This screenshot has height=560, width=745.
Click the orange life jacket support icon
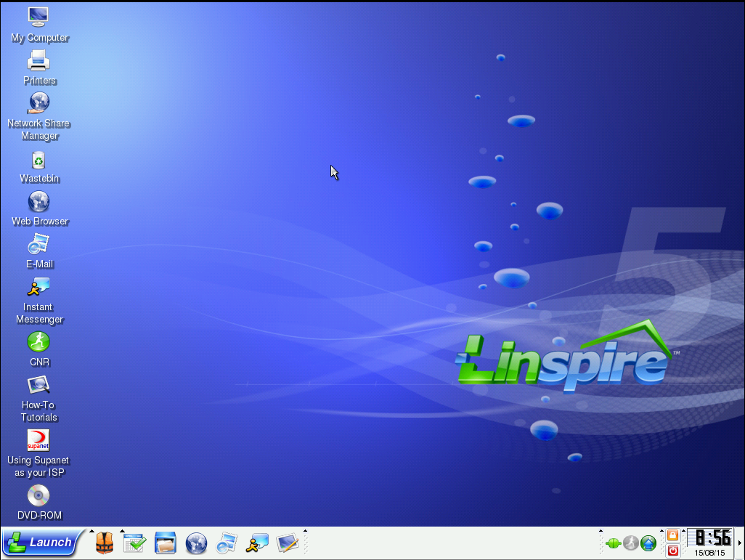coord(105,543)
